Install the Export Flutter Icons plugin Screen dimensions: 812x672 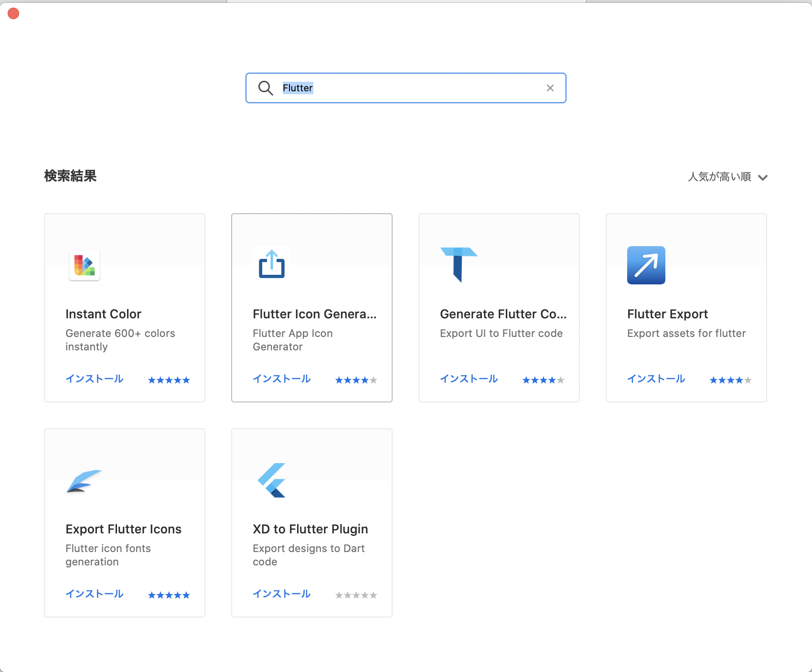(95, 594)
